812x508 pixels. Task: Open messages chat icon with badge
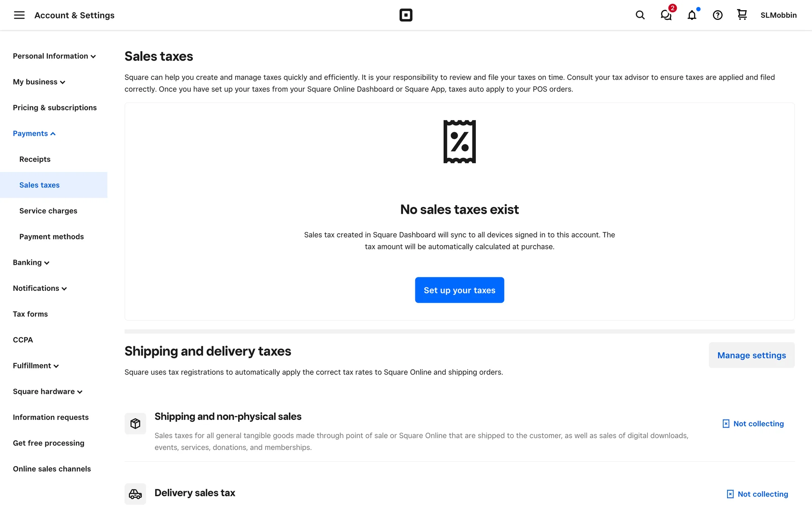click(x=666, y=15)
